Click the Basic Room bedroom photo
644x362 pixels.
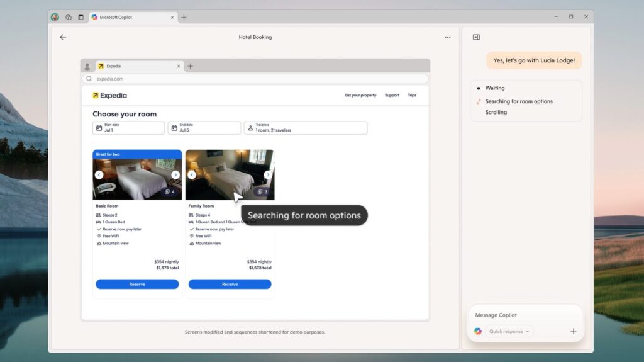tap(137, 179)
